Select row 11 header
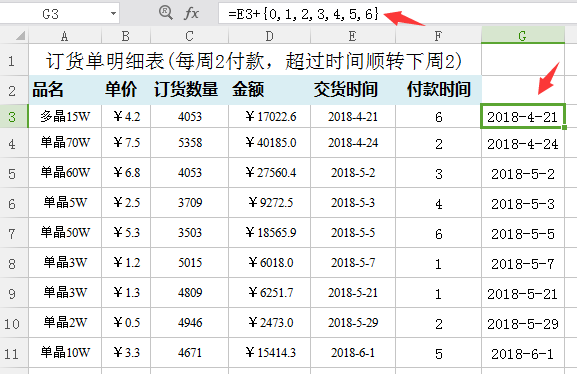This screenshot has width=577, height=374. coord(14,353)
